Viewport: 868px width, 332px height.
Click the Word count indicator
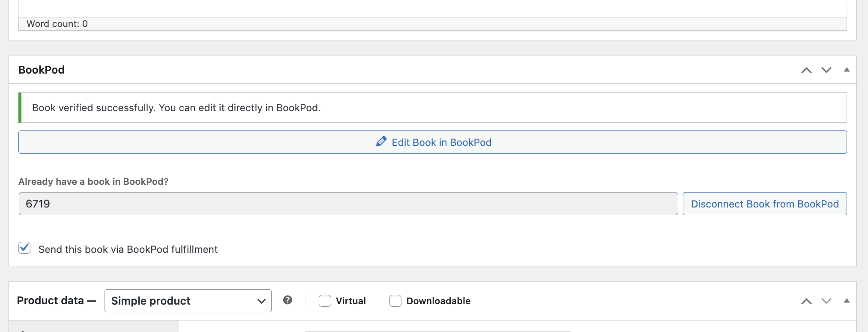pyautogui.click(x=57, y=24)
